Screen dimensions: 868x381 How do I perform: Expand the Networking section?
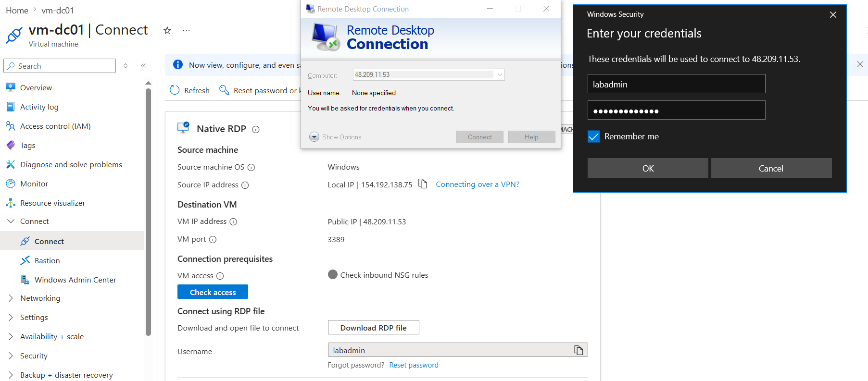(x=11, y=298)
